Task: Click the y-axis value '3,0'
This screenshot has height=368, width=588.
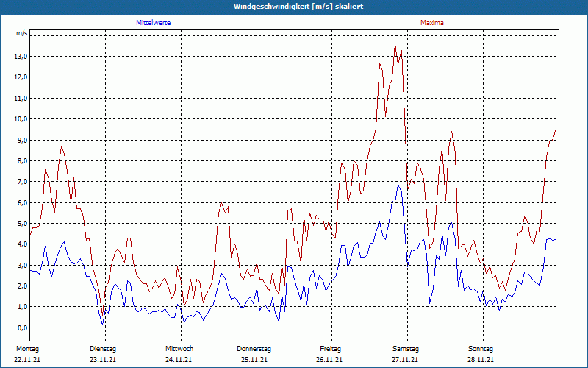Action: tap(22, 265)
